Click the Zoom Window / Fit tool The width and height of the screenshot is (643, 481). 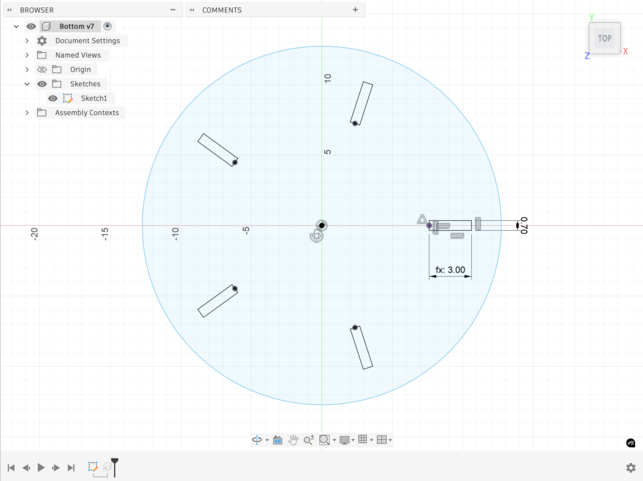(x=324, y=440)
